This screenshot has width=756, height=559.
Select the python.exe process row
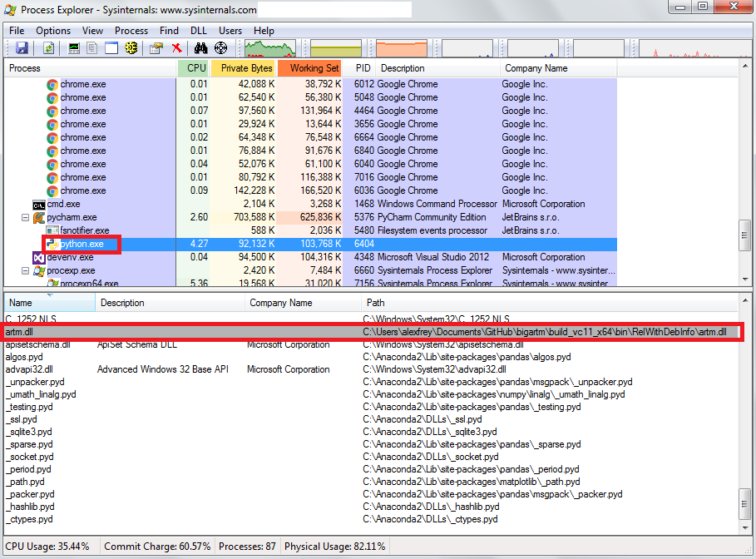[310, 244]
